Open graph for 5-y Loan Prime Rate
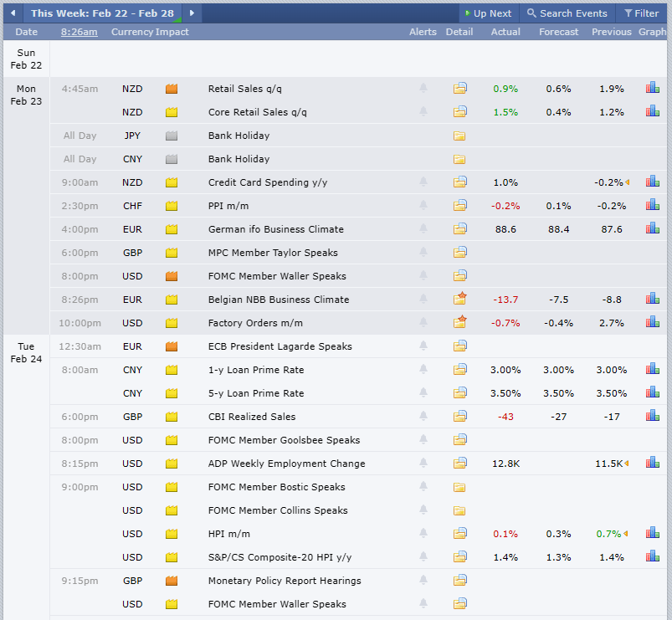The image size is (672, 620). (x=652, y=392)
